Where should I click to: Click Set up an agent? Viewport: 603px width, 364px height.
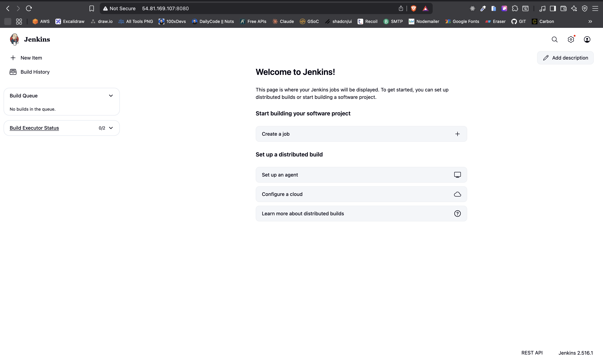point(361,175)
